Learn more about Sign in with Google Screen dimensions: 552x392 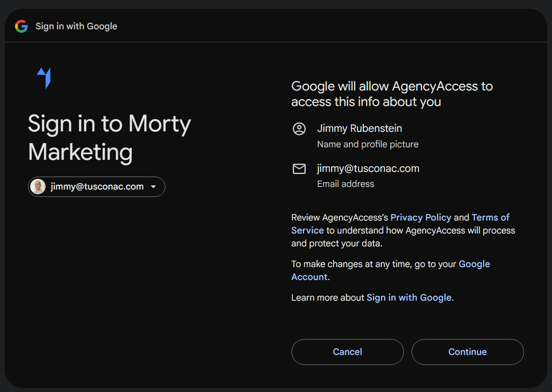point(409,297)
